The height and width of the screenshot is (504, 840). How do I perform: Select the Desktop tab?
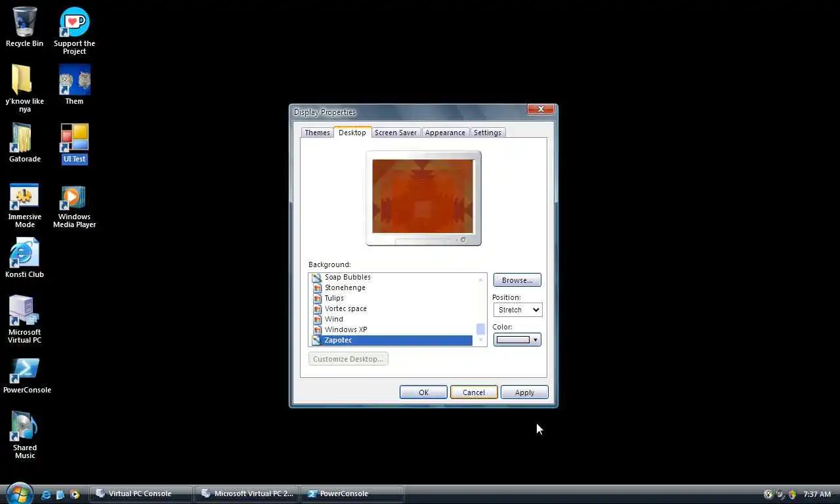coord(352,132)
